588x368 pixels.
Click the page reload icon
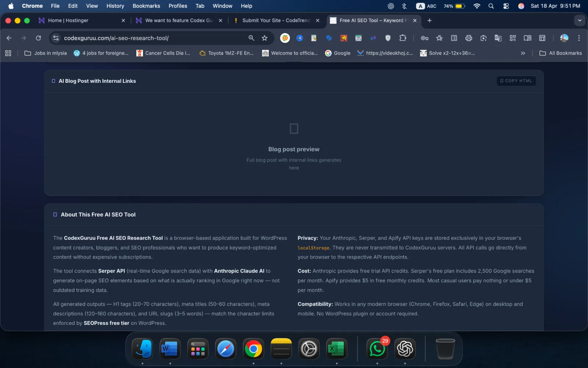point(38,38)
